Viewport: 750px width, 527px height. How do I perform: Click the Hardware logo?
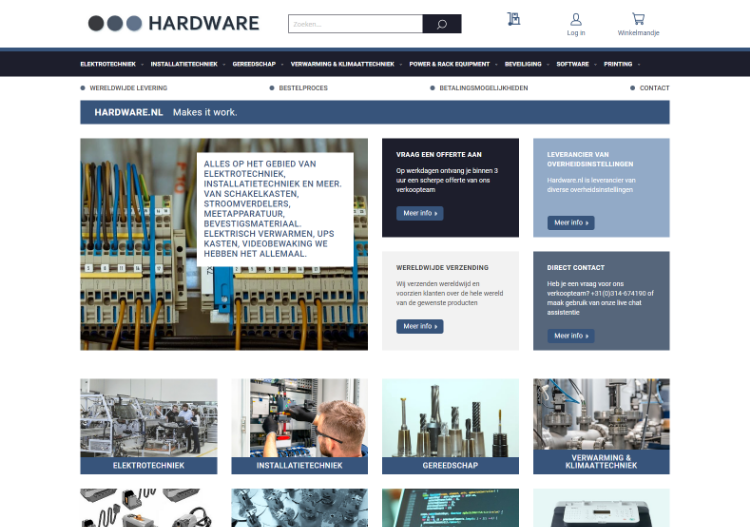174,23
